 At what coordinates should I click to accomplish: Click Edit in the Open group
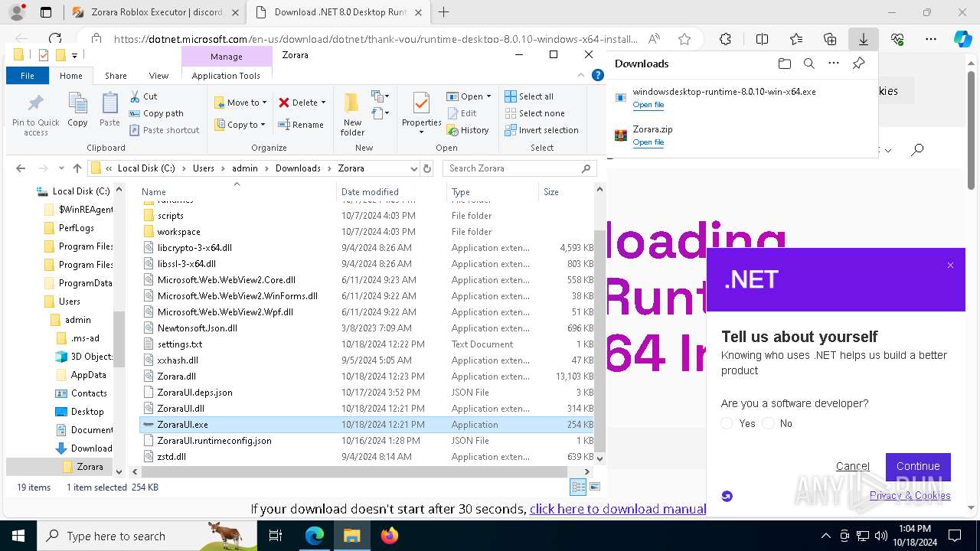(x=462, y=113)
